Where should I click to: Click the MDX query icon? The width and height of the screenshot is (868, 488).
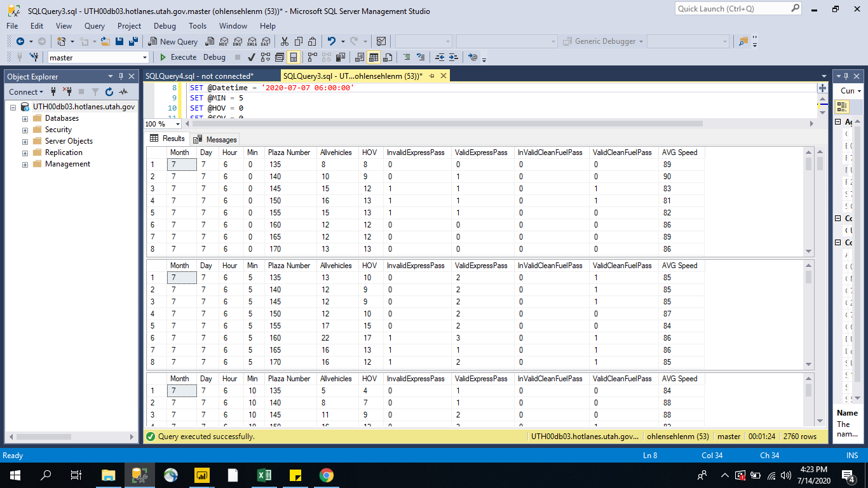pyautogui.click(x=224, y=41)
